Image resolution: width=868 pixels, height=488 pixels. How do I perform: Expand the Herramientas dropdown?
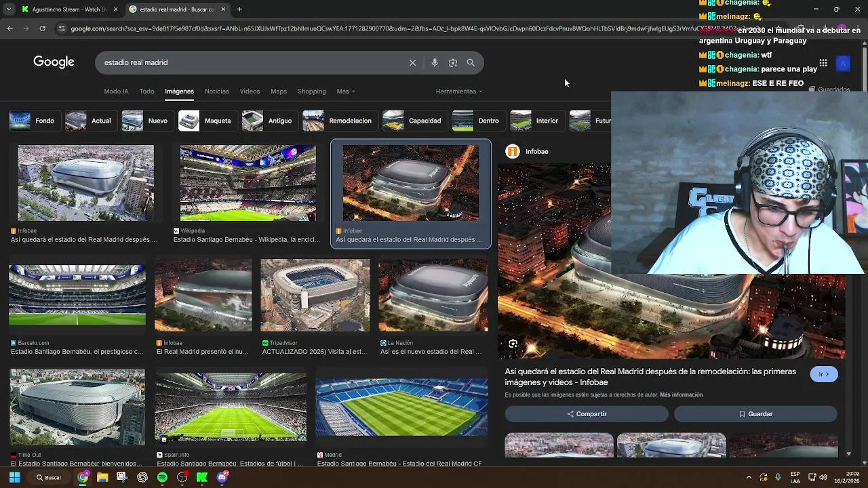pos(459,91)
